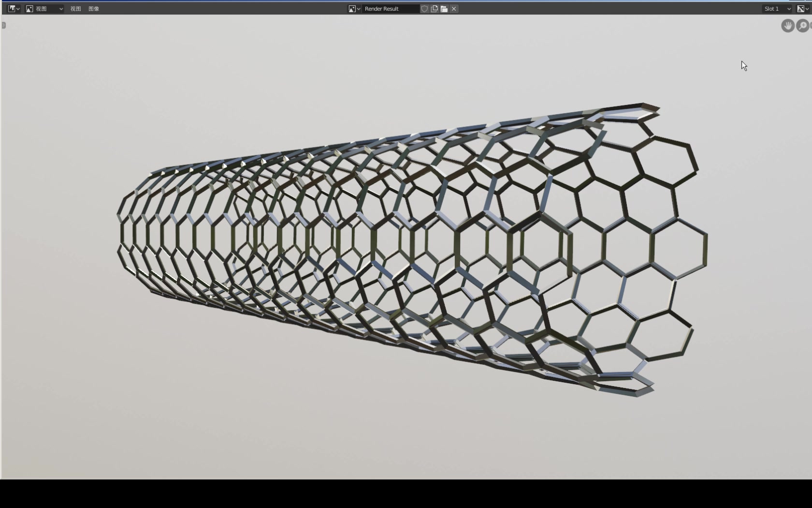Image resolution: width=812 pixels, height=508 pixels.
Task: Unlink the Render Result image
Action: 454,9
